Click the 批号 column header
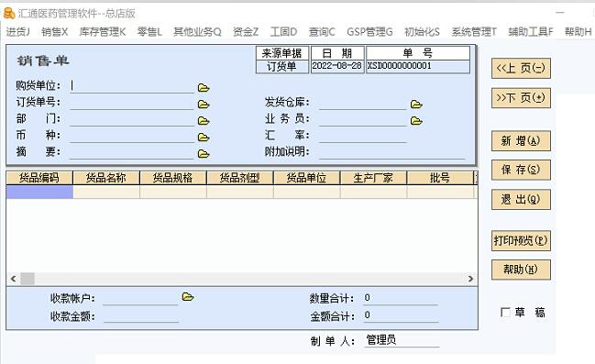 [x=440, y=178]
